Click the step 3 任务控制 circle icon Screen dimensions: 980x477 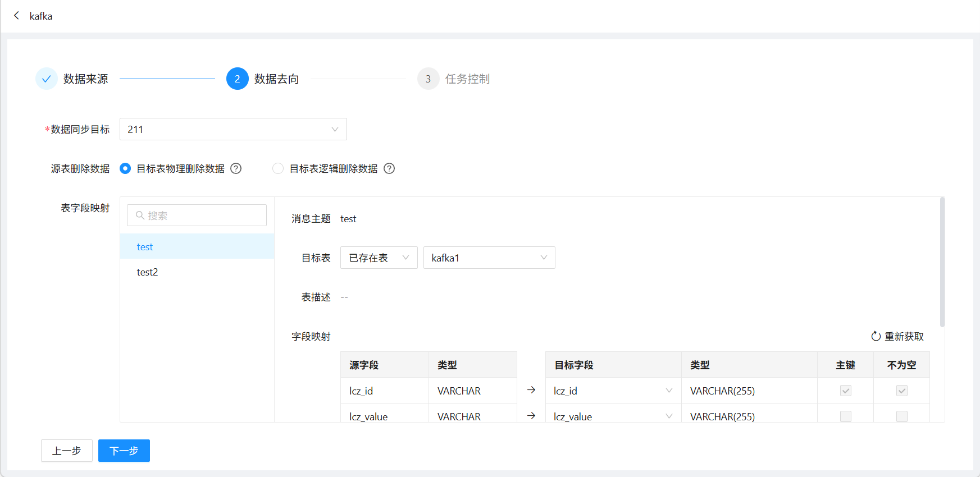[x=428, y=79]
